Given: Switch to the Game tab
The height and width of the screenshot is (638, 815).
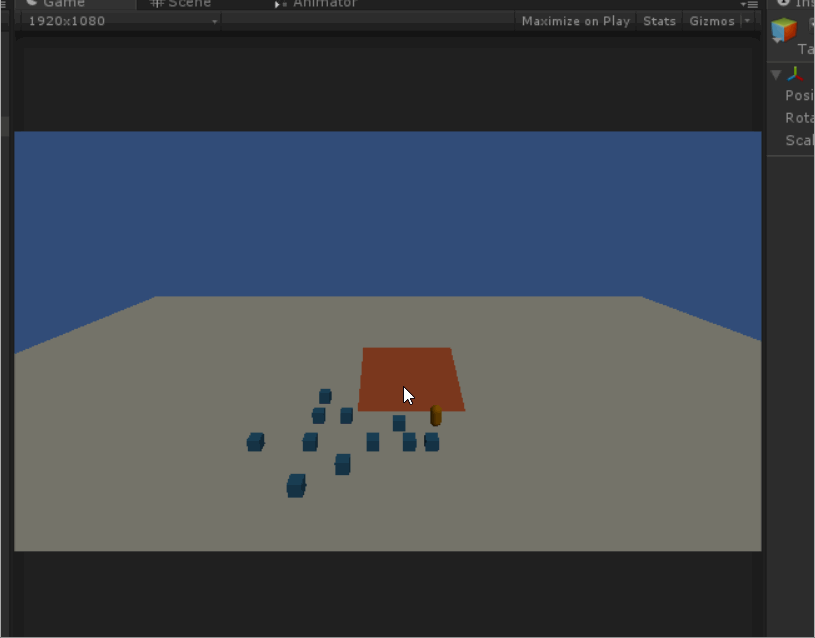Looking at the screenshot, I should click(x=75, y=4).
